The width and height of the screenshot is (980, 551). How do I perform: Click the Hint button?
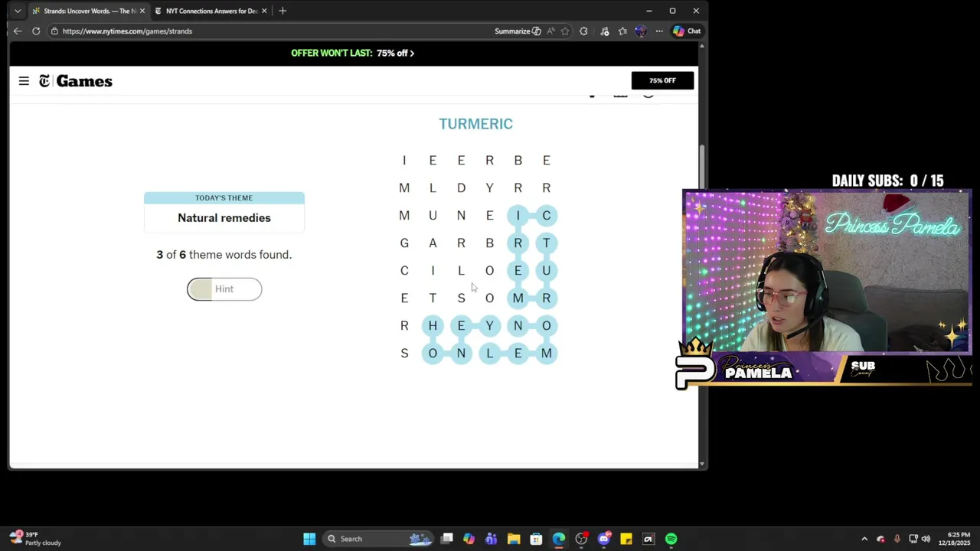(224, 289)
